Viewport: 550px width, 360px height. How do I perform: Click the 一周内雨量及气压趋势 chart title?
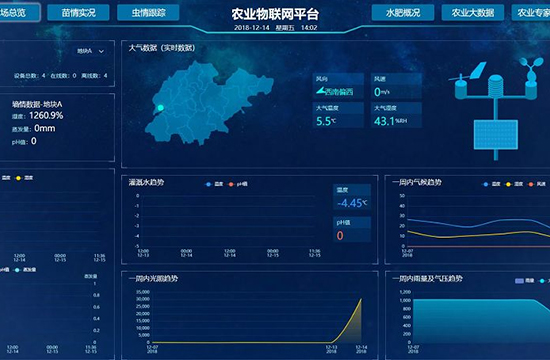point(427,279)
